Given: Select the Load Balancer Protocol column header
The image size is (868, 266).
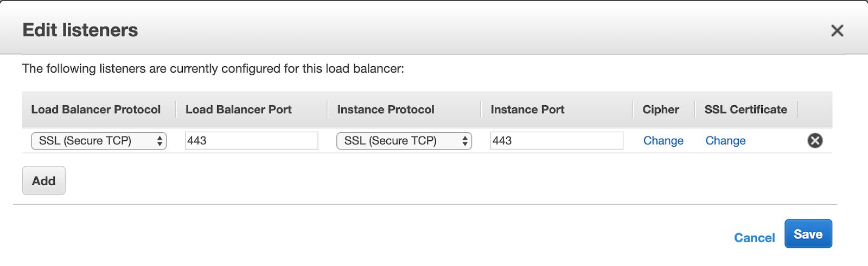Looking at the screenshot, I should (x=96, y=109).
